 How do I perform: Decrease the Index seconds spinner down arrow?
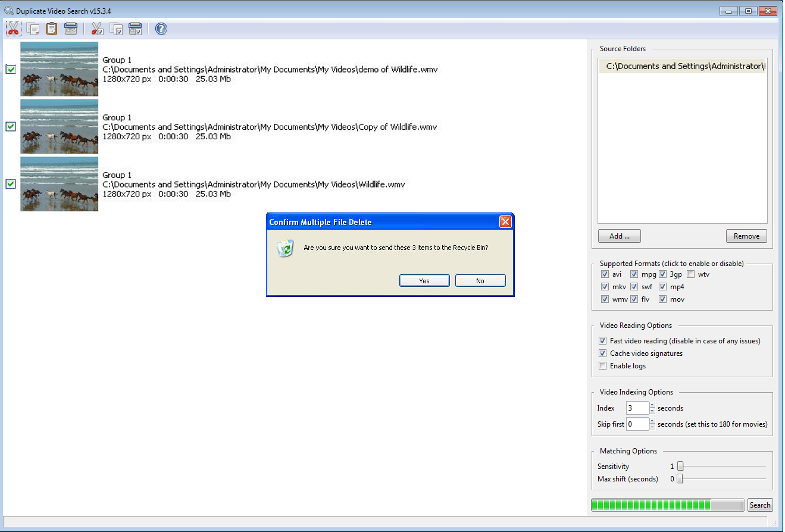(652, 411)
